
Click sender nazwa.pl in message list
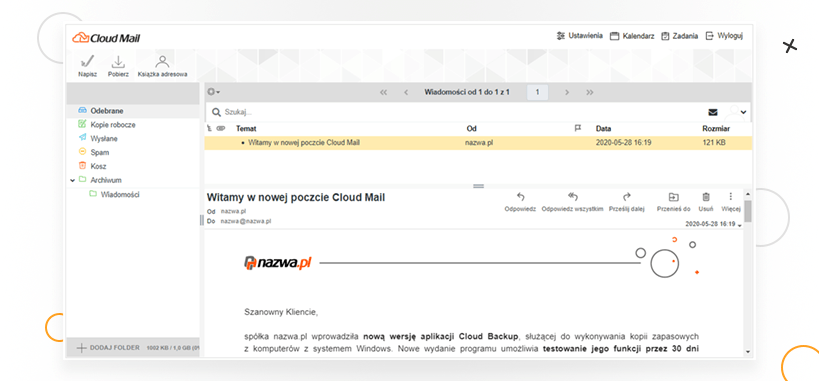(x=479, y=142)
